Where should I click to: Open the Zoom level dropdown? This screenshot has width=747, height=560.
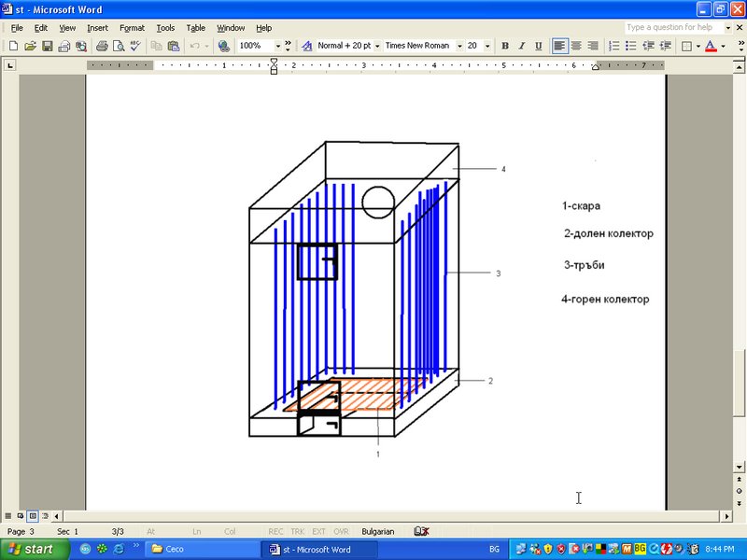pos(277,46)
